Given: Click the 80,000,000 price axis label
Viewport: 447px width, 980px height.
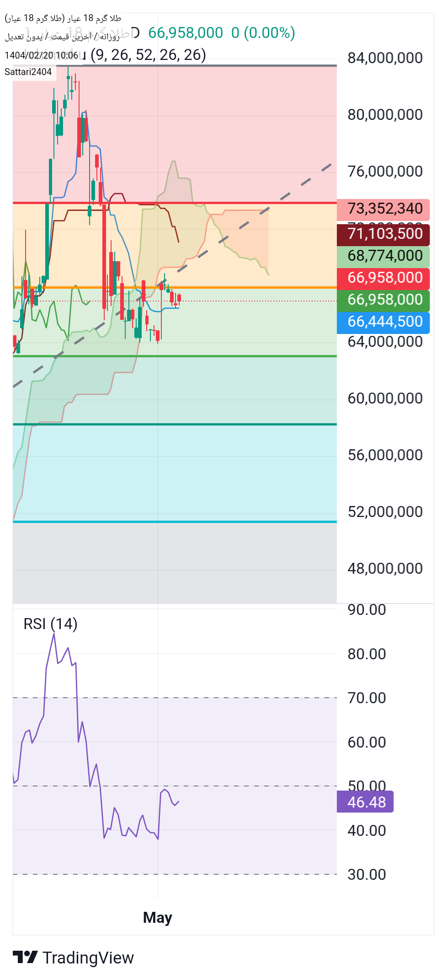Looking at the screenshot, I should click(385, 115).
